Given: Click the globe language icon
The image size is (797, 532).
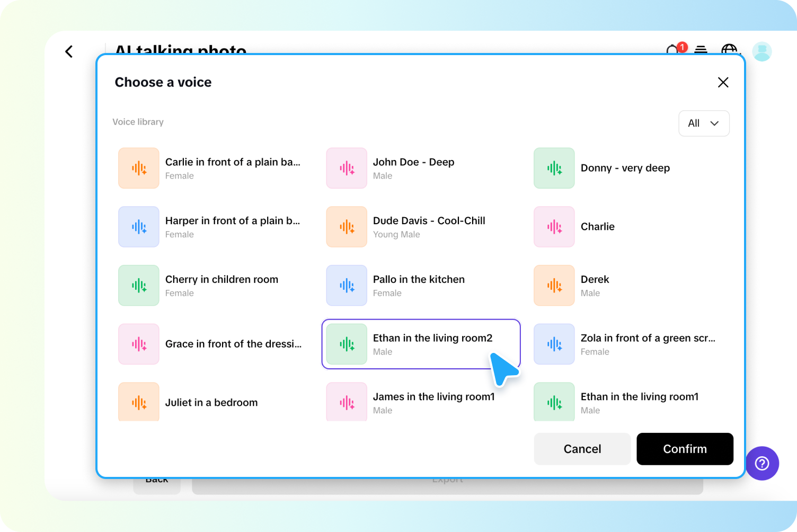Looking at the screenshot, I should tap(730, 51).
